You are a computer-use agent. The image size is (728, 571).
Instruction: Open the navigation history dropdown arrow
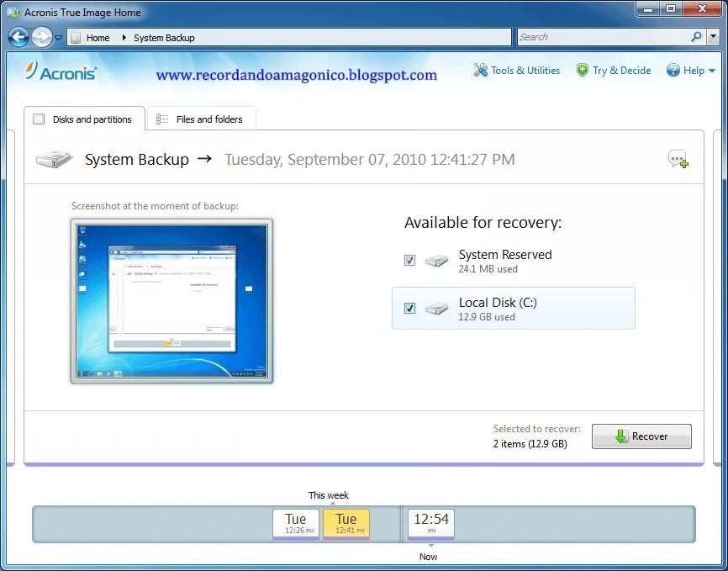[59, 38]
